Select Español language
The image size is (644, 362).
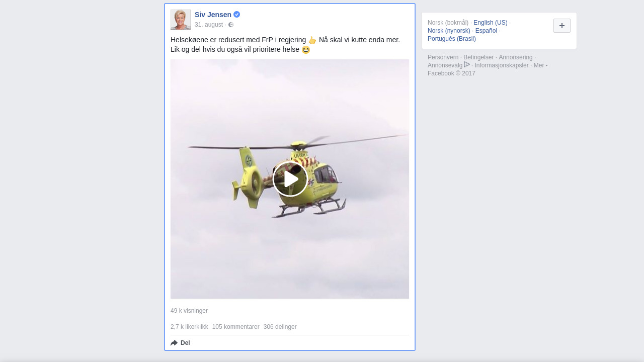coord(486,31)
